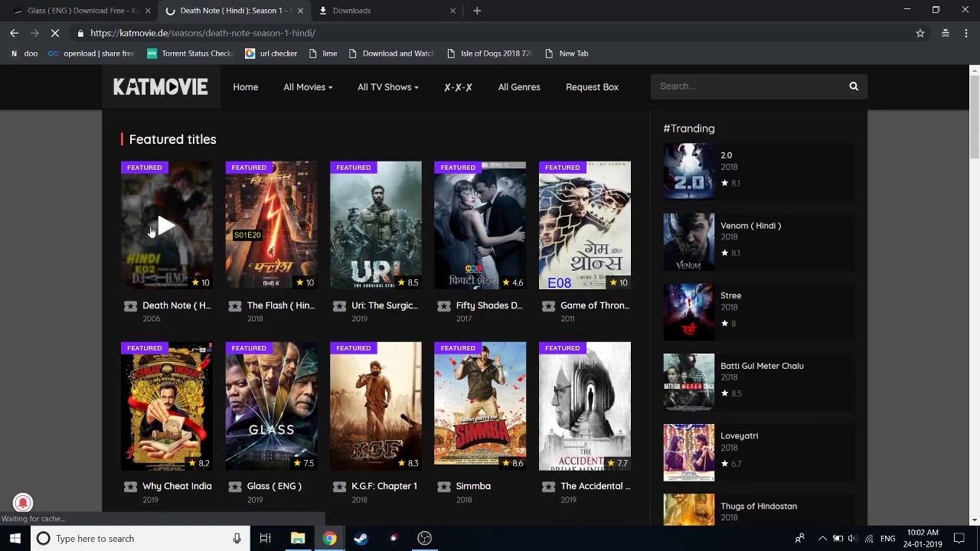Open the New Tab bookmark
This screenshot has height=551, width=980.
tap(567, 54)
